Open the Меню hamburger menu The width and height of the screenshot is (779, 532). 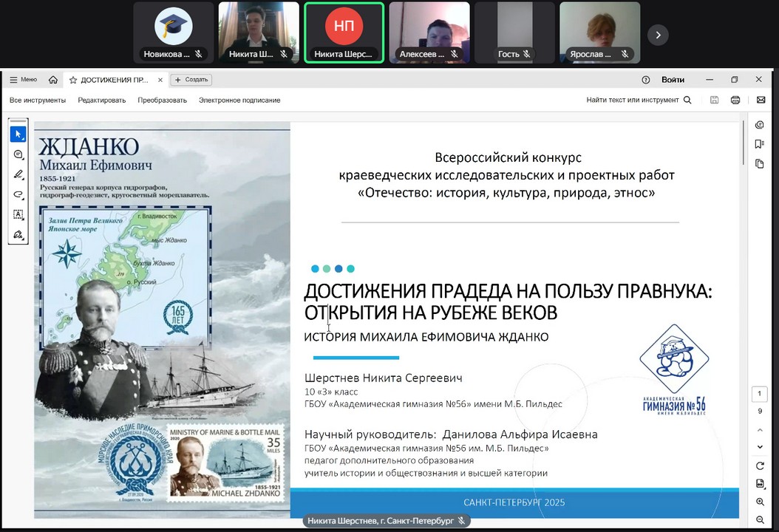pyautogui.click(x=23, y=80)
